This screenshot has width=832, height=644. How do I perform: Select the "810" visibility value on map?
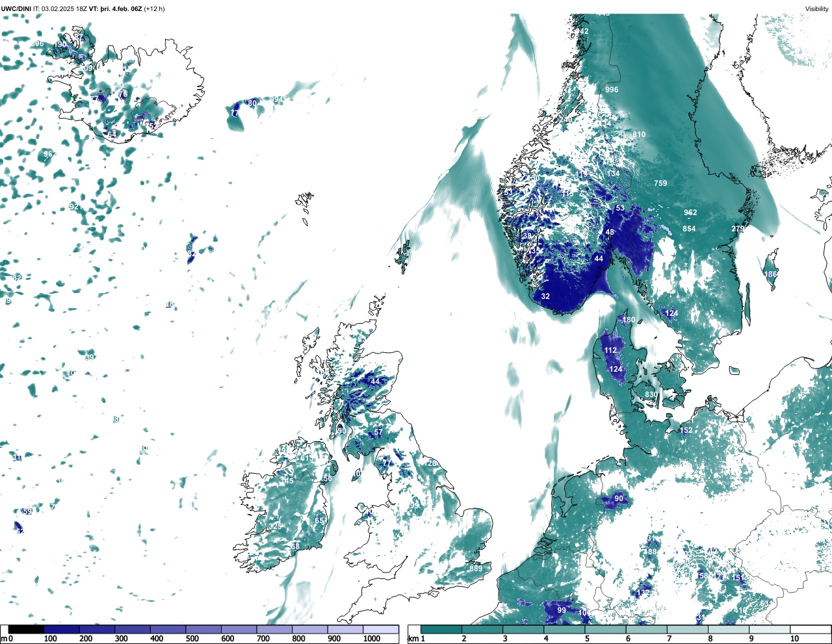(639, 135)
